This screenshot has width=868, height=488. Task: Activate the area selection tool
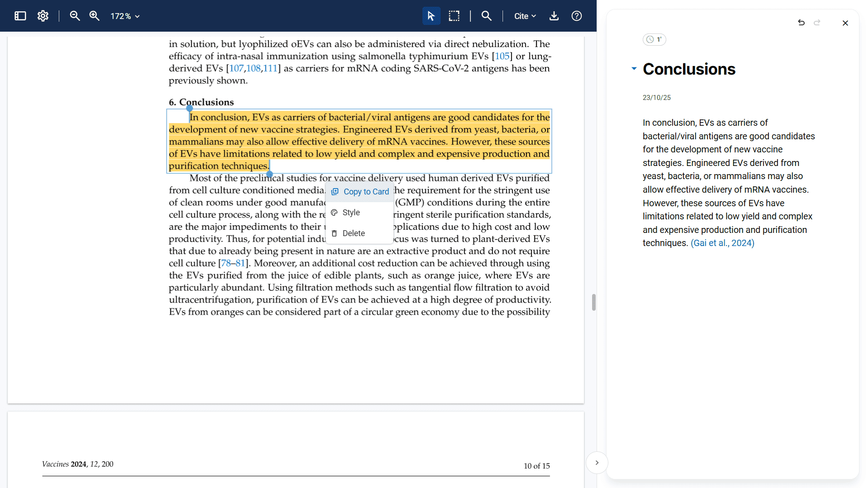pos(454,16)
